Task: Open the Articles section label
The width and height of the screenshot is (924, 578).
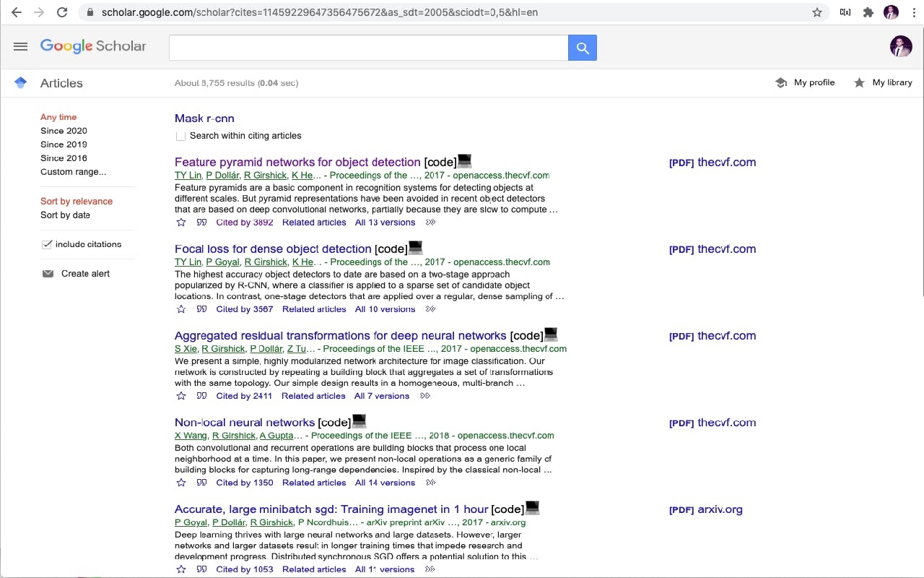Action: pos(61,83)
